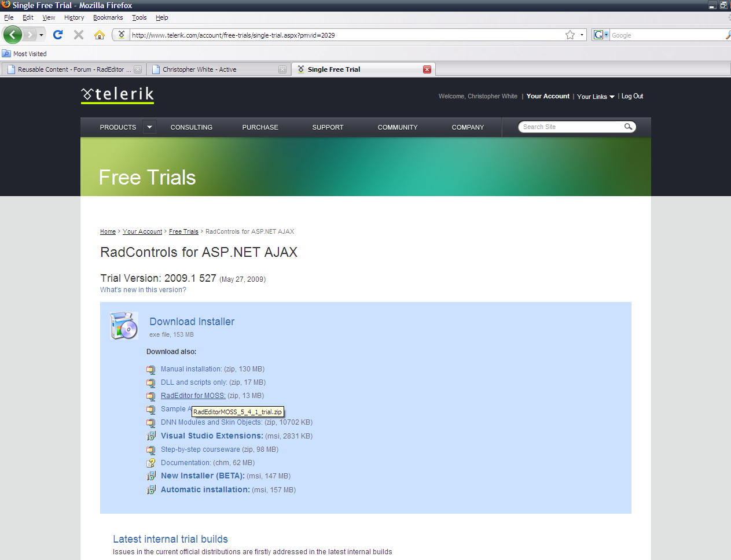
Task: Expand the PRODUCTS menu dropdown arrow
Action: pos(149,127)
